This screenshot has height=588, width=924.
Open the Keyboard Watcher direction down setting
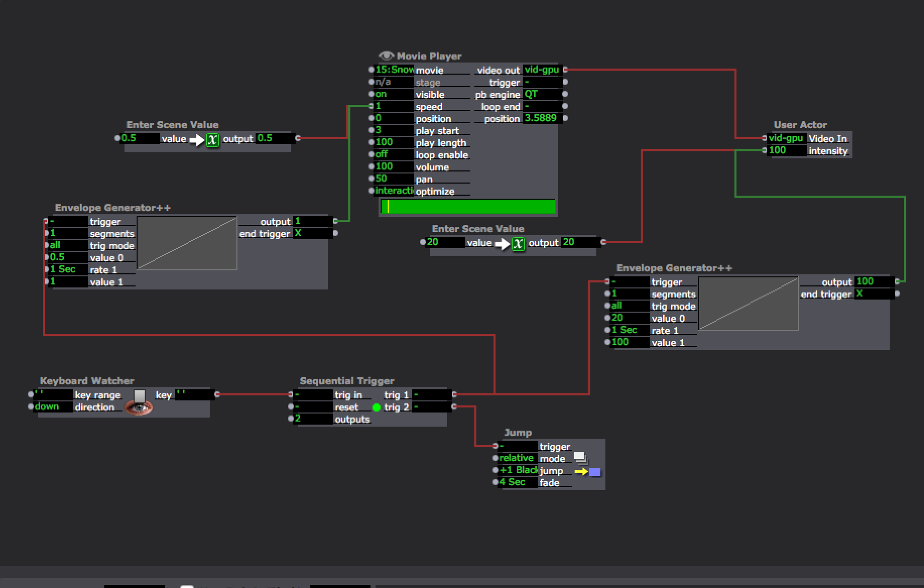click(53, 406)
